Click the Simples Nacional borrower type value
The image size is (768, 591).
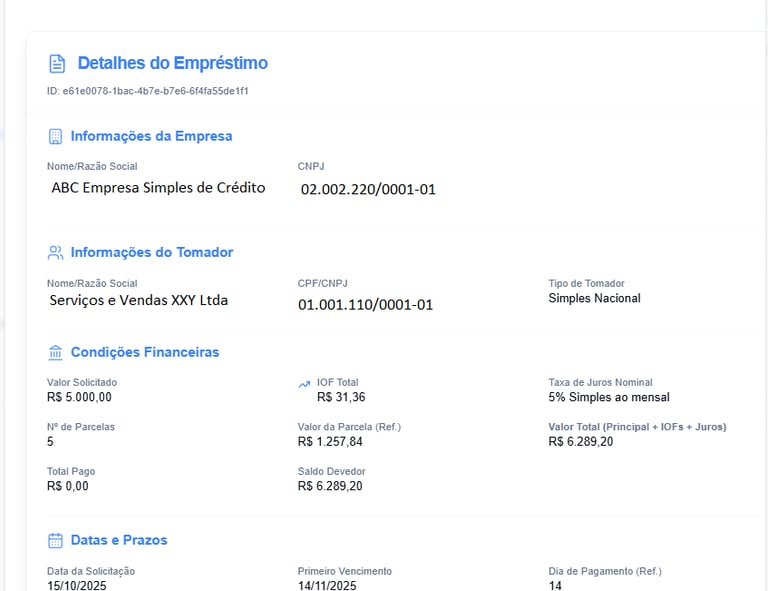click(x=594, y=298)
